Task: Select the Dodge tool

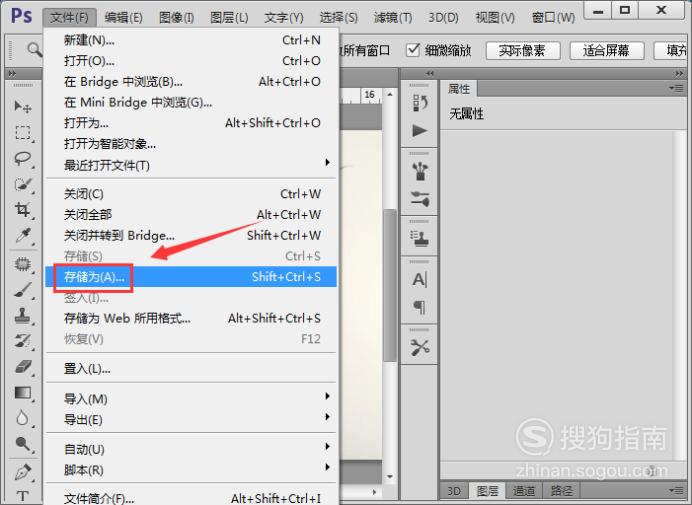Action: coord(23,444)
